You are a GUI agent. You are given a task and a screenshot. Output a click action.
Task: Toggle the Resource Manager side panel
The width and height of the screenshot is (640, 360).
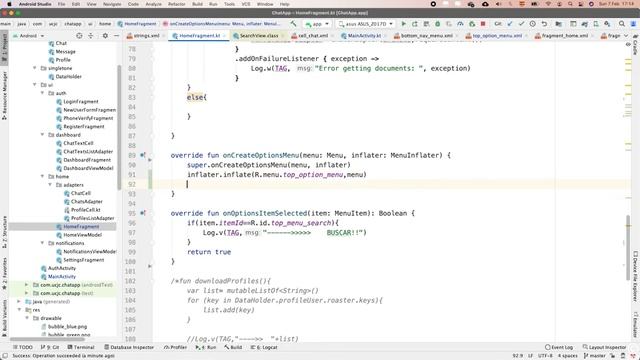(x=4, y=96)
